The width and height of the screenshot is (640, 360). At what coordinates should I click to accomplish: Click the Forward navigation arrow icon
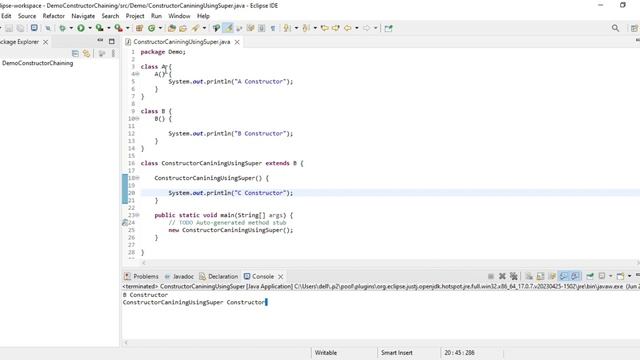coord(366,28)
